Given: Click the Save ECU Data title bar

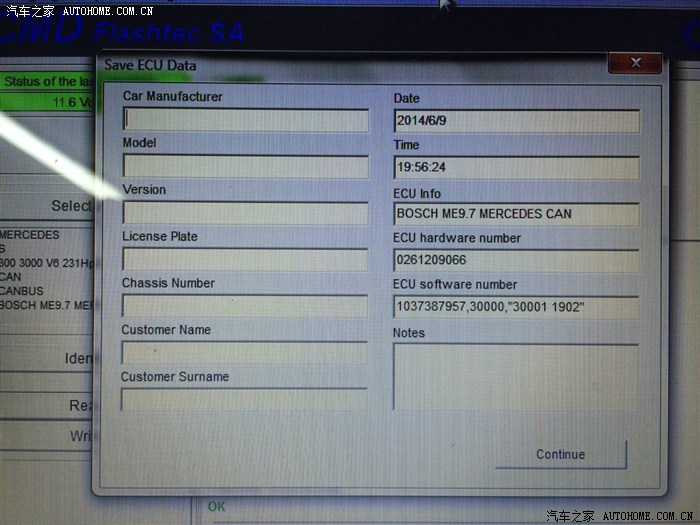Looking at the screenshot, I should tap(353, 65).
